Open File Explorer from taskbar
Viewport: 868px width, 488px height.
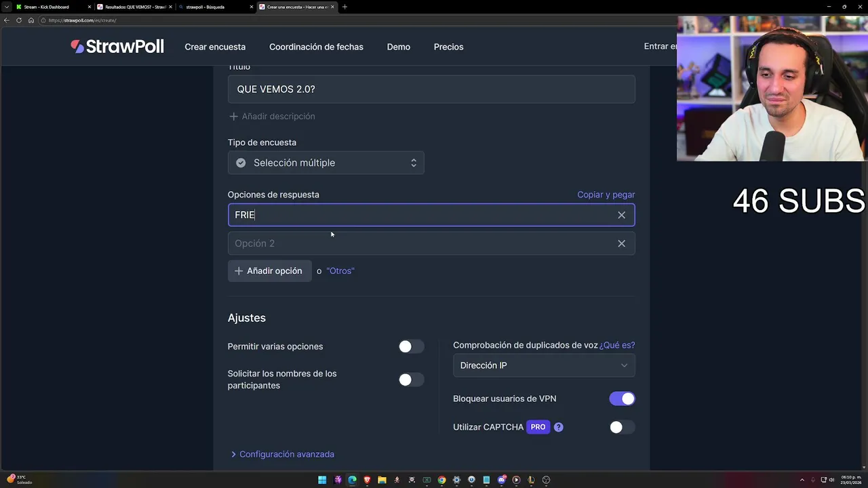(382, 480)
